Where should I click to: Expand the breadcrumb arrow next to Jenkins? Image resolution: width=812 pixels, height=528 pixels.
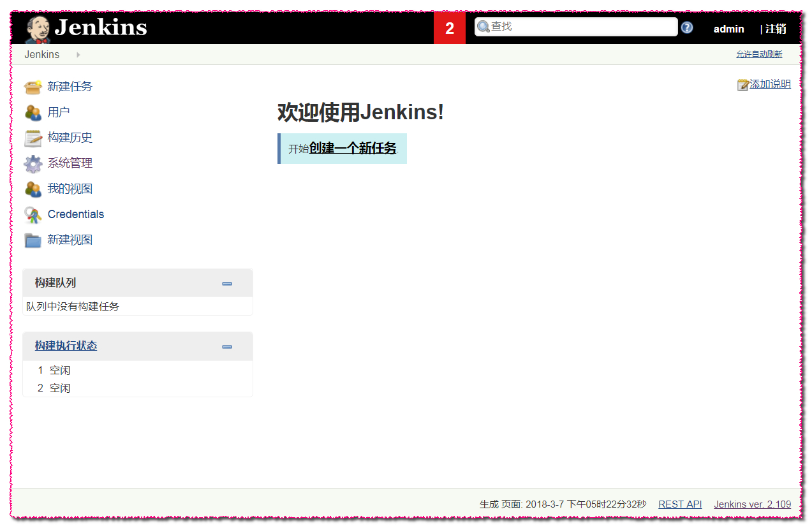[78, 55]
